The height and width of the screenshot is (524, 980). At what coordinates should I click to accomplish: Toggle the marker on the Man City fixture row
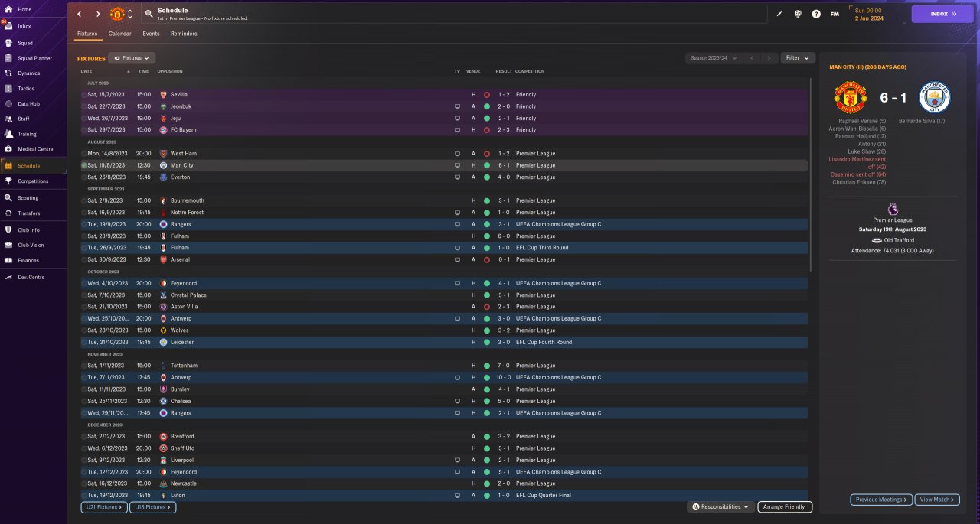point(83,165)
